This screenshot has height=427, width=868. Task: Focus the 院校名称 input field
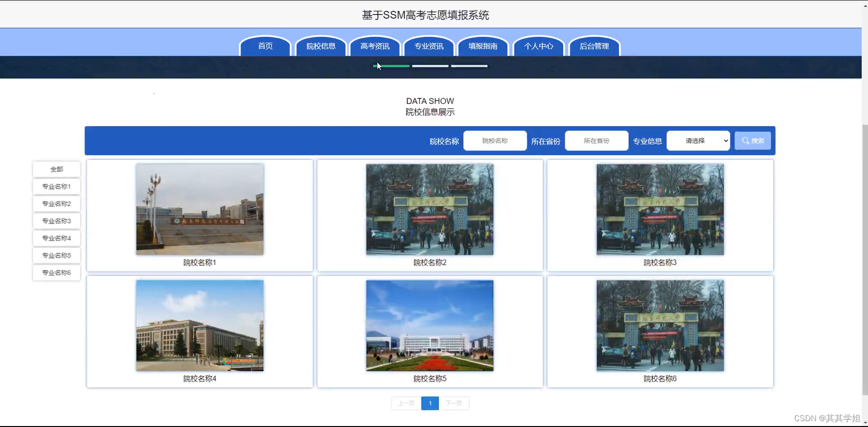495,141
